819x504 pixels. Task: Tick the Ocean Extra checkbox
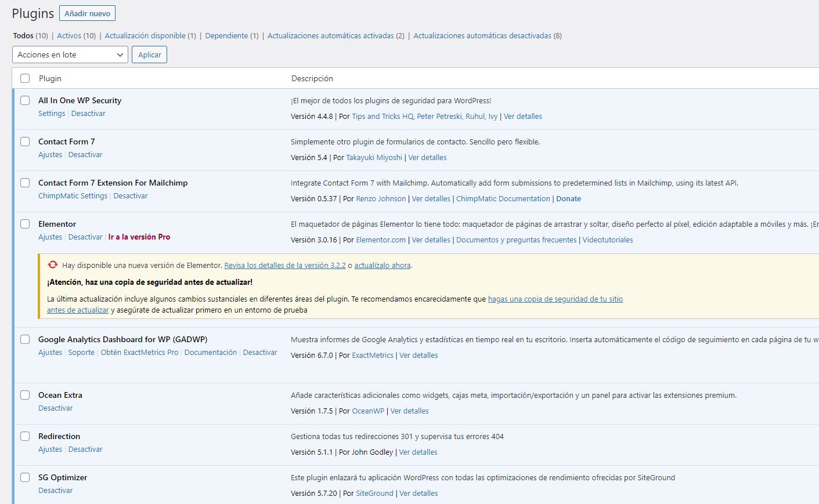25,395
